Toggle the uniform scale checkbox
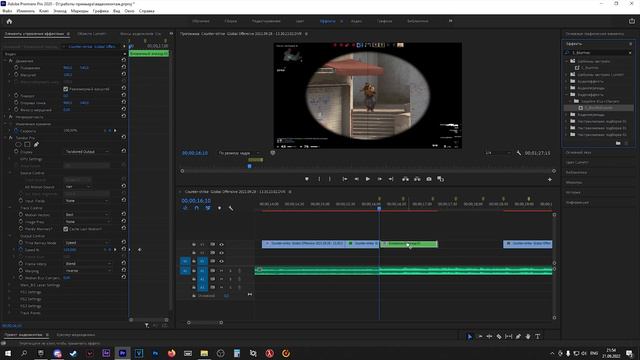 [66, 89]
